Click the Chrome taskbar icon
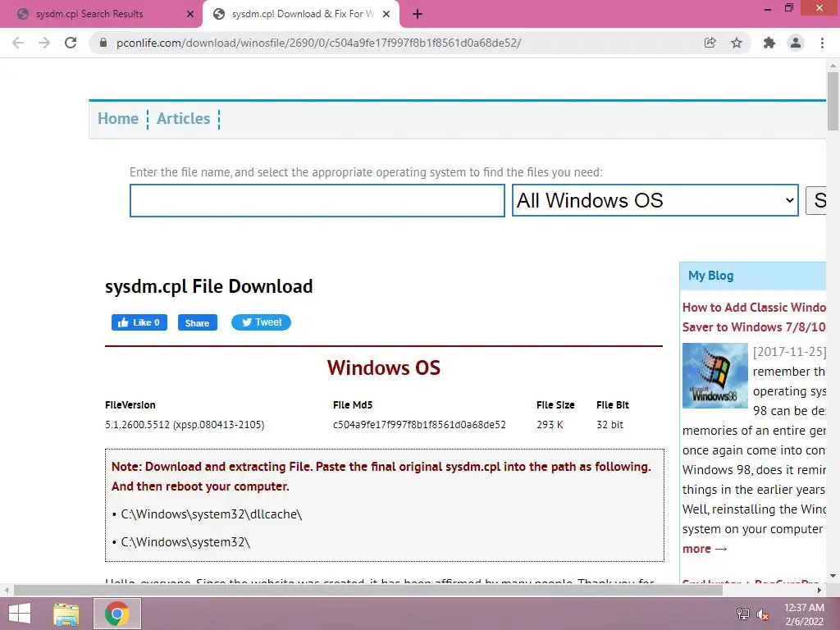Image resolution: width=840 pixels, height=630 pixels. [116, 614]
